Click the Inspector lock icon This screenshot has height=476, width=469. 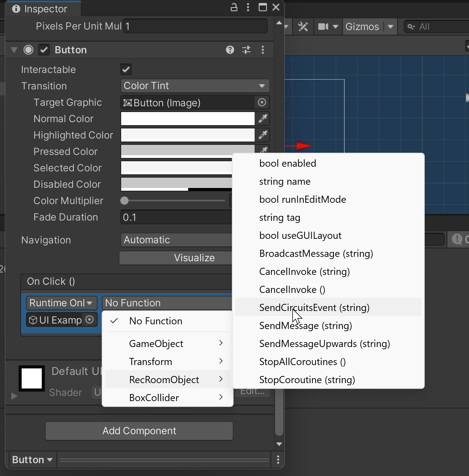point(234,7)
